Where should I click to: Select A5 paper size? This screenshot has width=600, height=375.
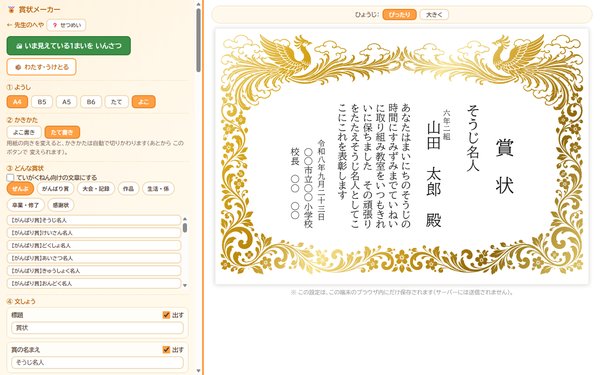click(67, 102)
